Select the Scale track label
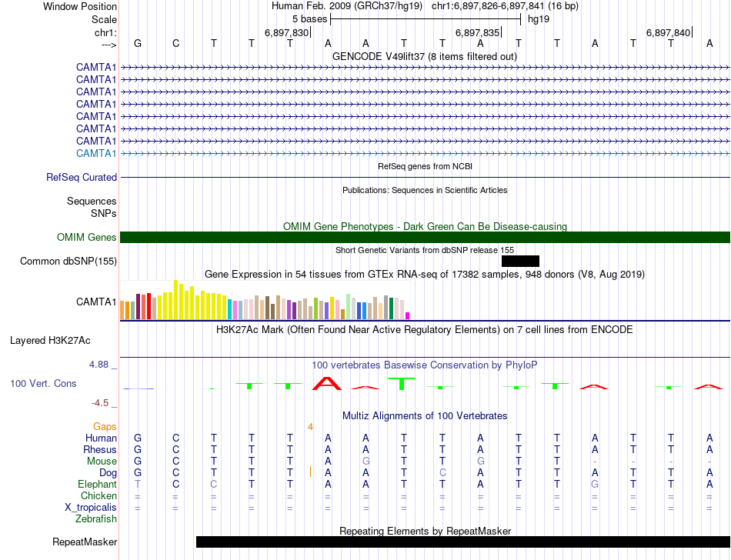The image size is (731, 560). coord(104,19)
